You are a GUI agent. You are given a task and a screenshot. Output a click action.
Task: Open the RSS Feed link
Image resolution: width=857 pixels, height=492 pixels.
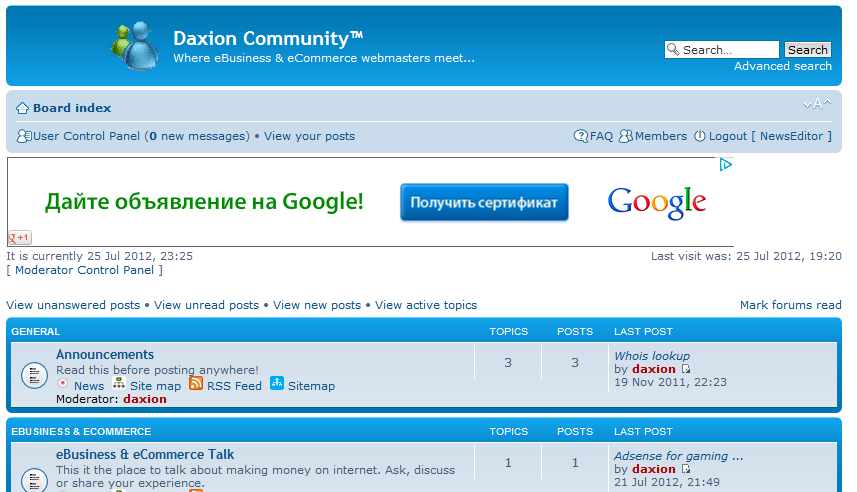(234, 386)
